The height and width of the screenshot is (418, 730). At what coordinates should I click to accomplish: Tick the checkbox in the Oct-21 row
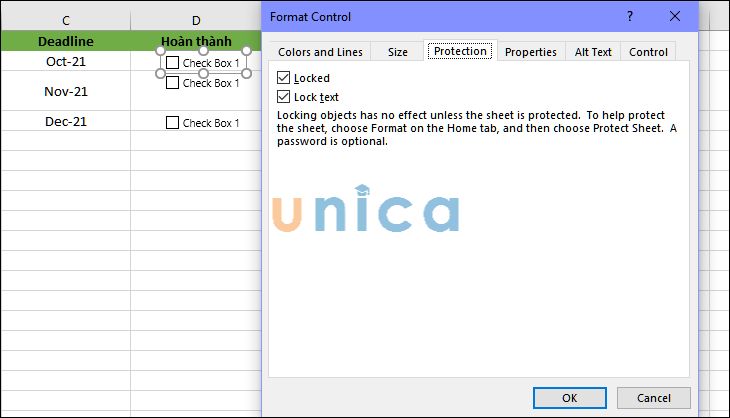[173, 63]
